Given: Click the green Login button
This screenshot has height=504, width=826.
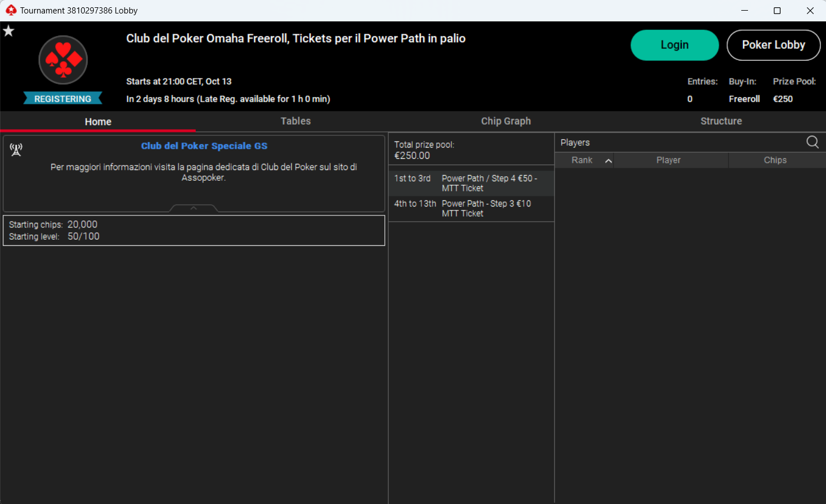Looking at the screenshot, I should coord(674,45).
